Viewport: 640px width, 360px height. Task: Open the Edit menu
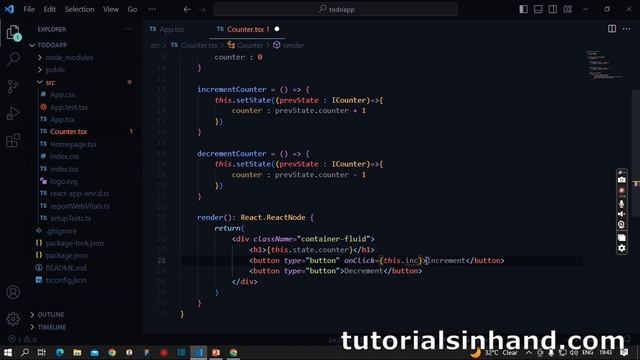tap(49, 9)
